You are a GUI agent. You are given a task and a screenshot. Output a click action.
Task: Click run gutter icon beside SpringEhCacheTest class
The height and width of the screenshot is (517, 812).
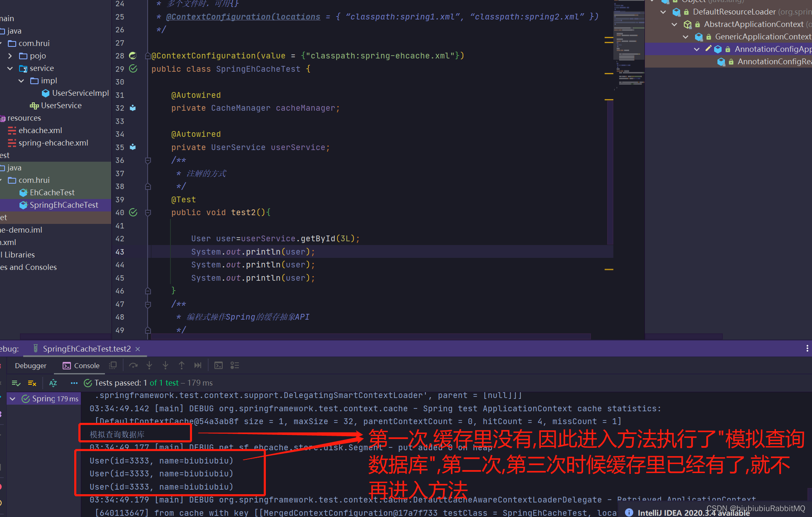[x=133, y=68]
